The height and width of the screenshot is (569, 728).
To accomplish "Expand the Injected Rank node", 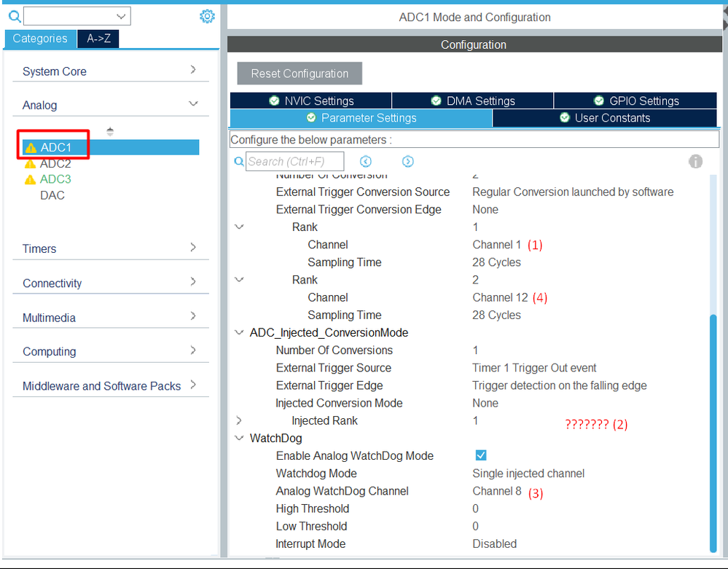I will point(239,420).
